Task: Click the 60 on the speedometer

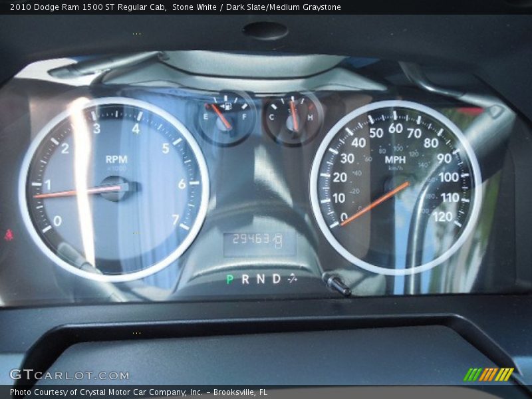Action: click(x=396, y=128)
